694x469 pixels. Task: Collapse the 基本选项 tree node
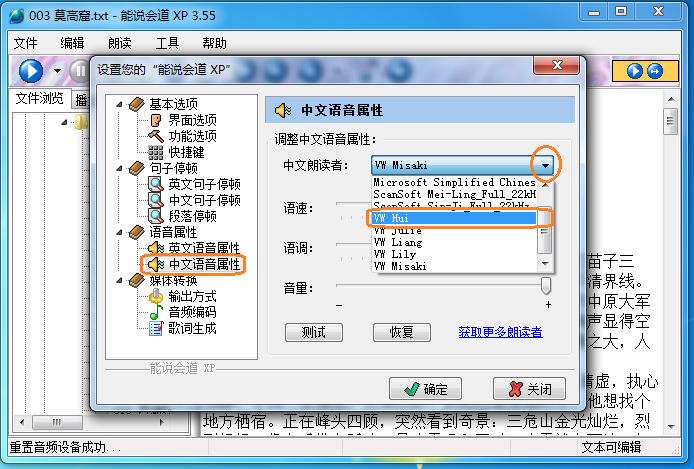(119, 104)
